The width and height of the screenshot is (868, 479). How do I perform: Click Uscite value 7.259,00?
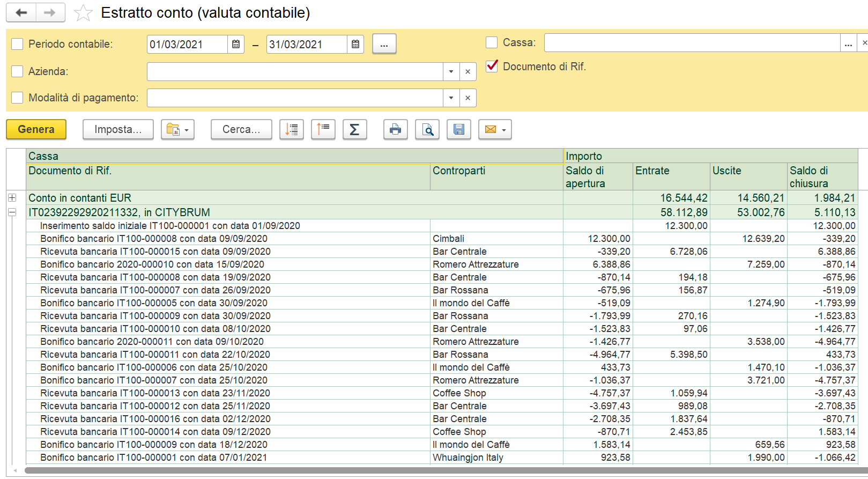pyautogui.click(x=748, y=264)
